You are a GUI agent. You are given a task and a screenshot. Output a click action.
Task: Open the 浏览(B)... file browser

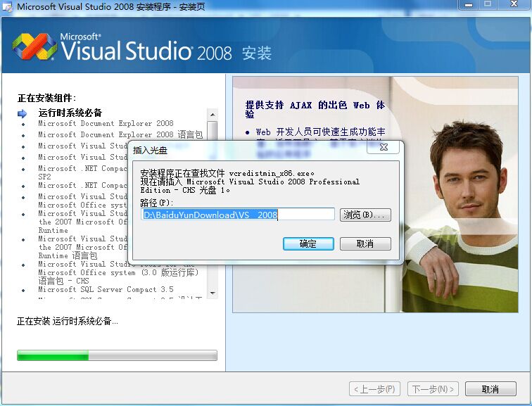click(365, 215)
